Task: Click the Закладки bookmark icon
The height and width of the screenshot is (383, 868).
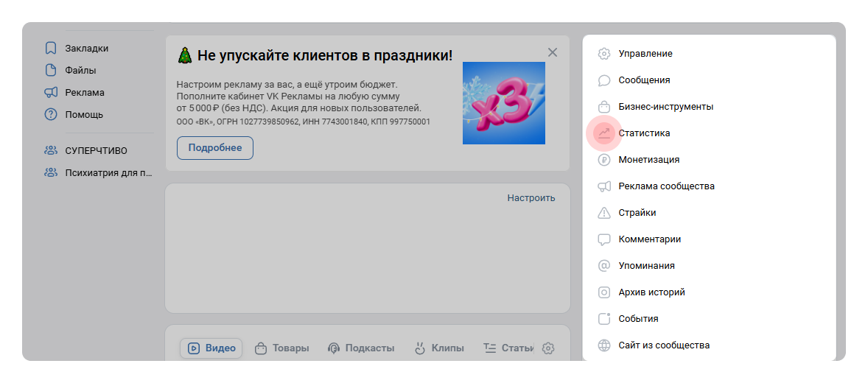Action: click(x=50, y=49)
